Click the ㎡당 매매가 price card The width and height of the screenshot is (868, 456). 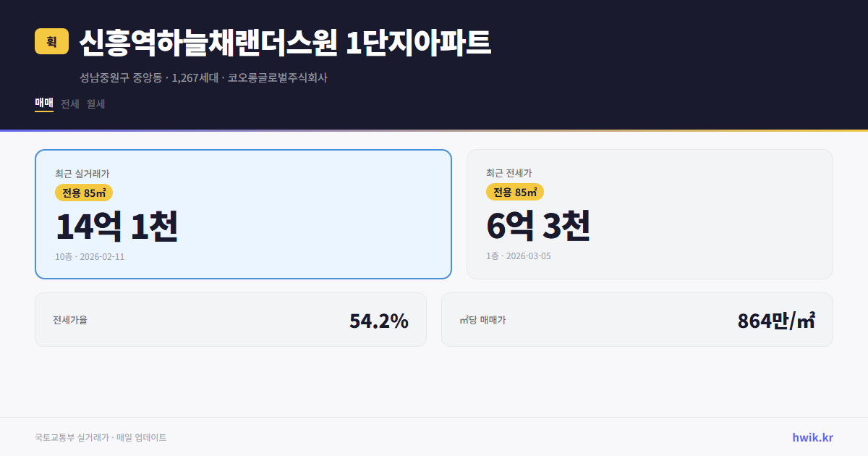coord(637,319)
